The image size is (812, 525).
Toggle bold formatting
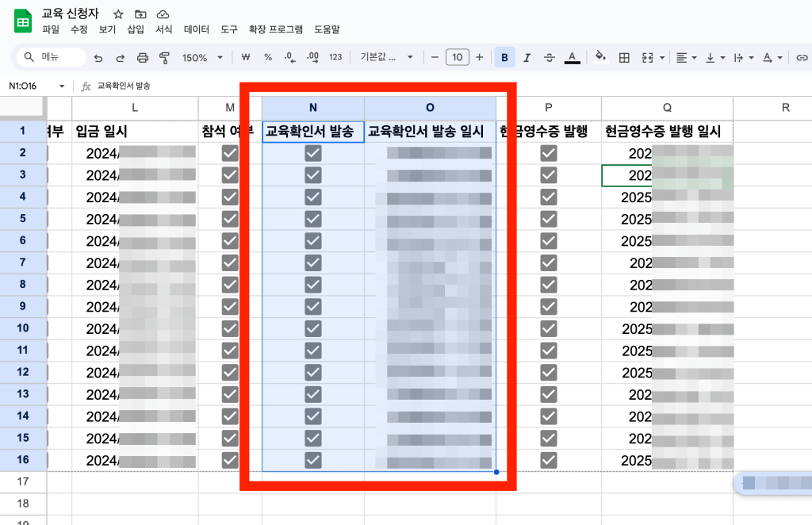click(x=504, y=58)
